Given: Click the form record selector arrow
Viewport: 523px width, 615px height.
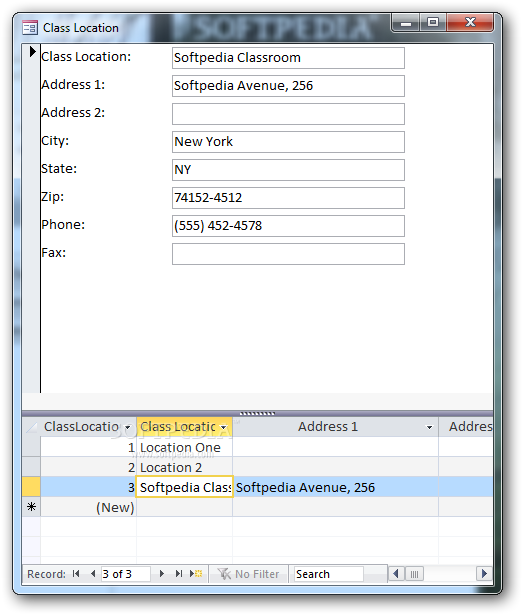Looking at the screenshot, I should [32, 52].
